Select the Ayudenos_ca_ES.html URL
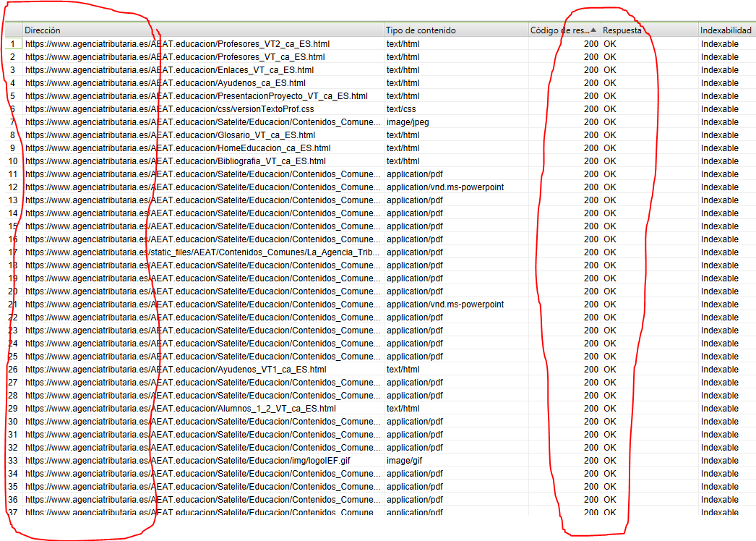 (166, 83)
